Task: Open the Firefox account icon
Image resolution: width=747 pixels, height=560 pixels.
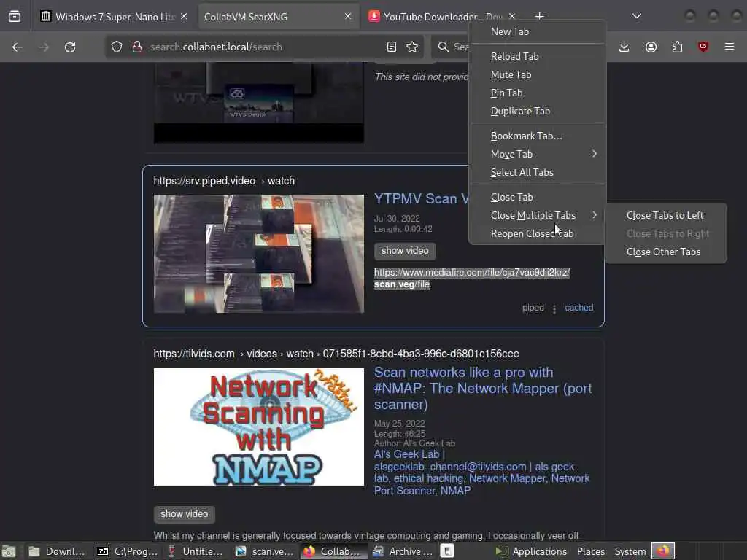Action: point(651,47)
